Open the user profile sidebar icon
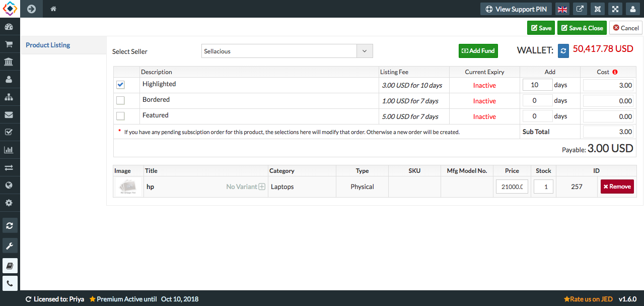This screenshot has width=644, height=306. coord(9,80)
